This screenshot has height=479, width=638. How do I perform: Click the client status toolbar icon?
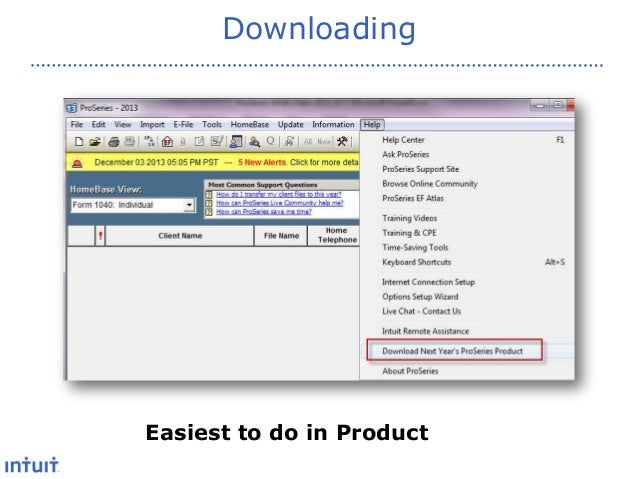point(289,141)
